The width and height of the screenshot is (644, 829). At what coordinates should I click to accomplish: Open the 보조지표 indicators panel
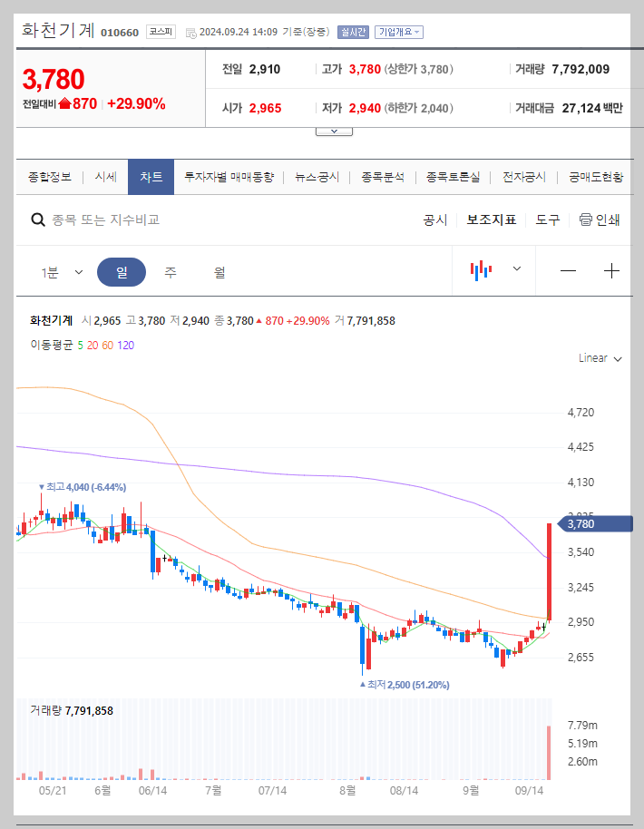[x=493, y=219]
